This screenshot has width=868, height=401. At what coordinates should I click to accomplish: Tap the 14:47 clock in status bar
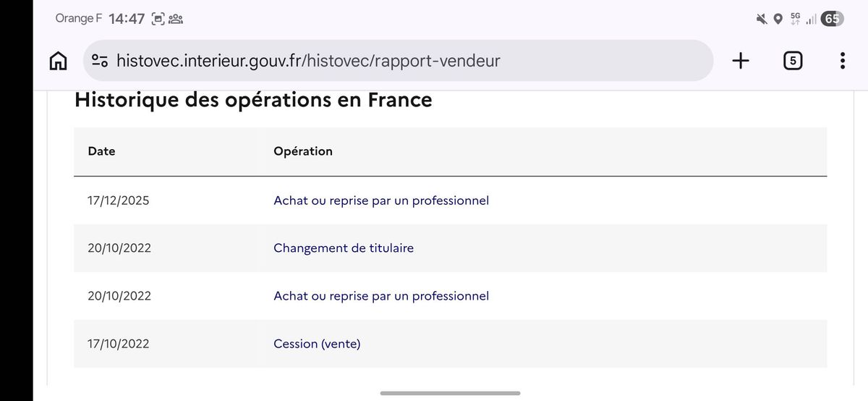pos(127,19)
